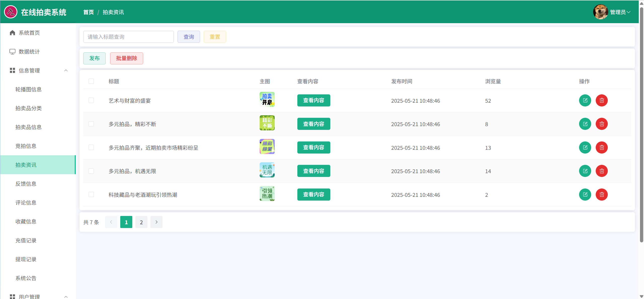Open 拍卖品信息 in sidebar
This screenshot has width=644, height=299.
tap(28, 127)
